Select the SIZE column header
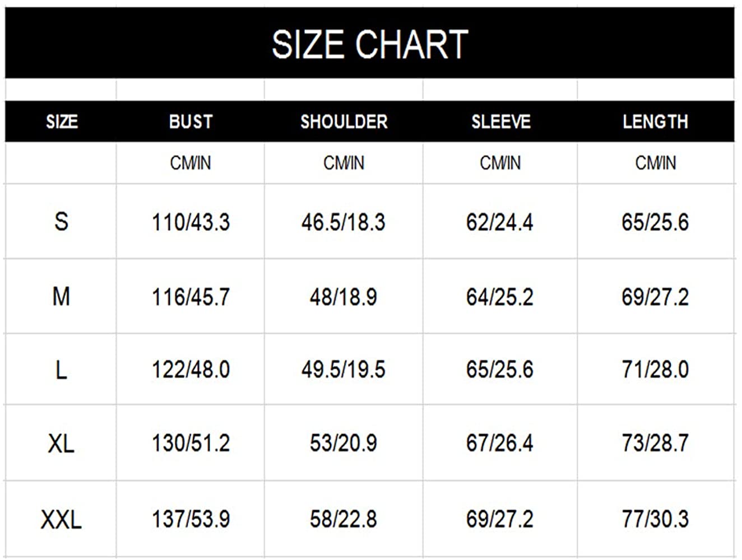This screenshot has height=560, width=742. point(62,122)
